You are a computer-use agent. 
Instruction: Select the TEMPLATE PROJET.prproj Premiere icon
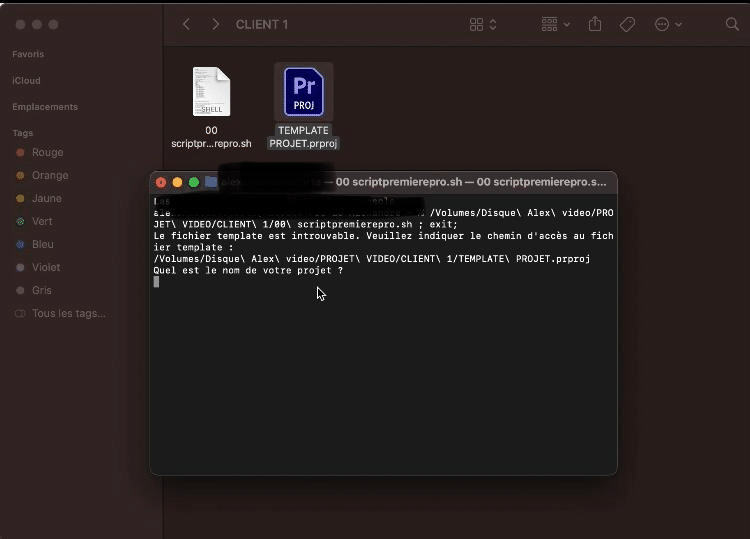[303, 92]
